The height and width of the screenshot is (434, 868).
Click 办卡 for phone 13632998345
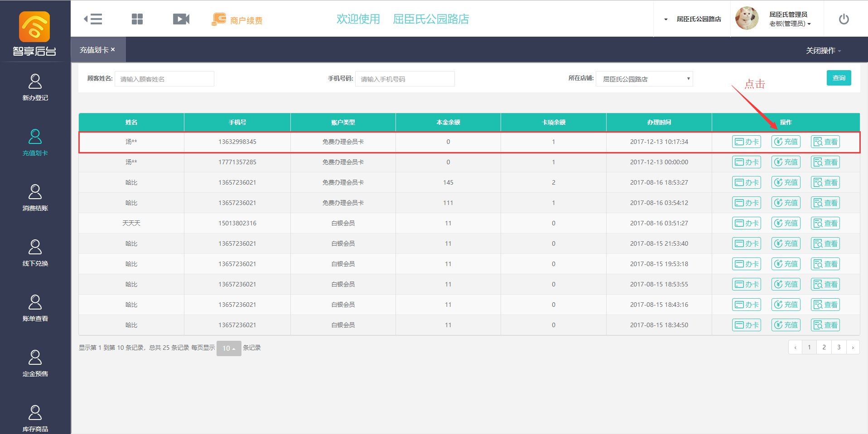(746, 142)
